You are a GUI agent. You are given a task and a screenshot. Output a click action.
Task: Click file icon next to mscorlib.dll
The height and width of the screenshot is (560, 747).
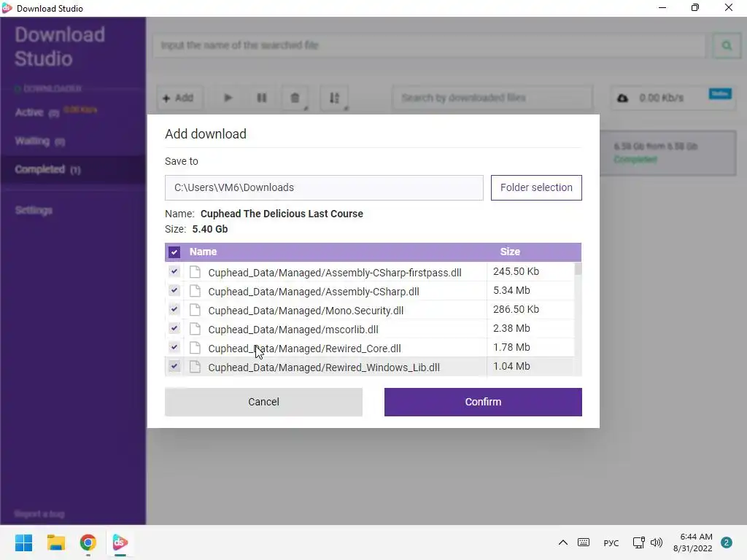[x=195, y=329]
